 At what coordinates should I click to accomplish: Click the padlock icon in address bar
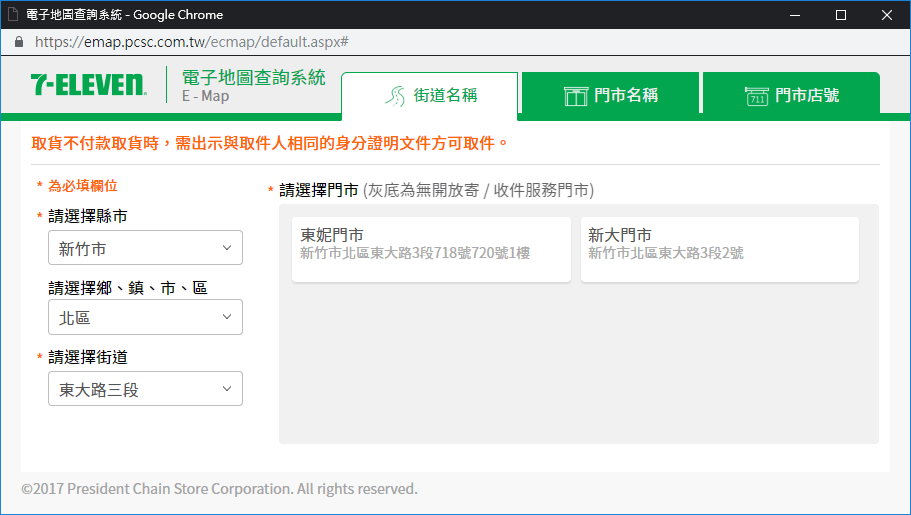[x=19, y=42]
